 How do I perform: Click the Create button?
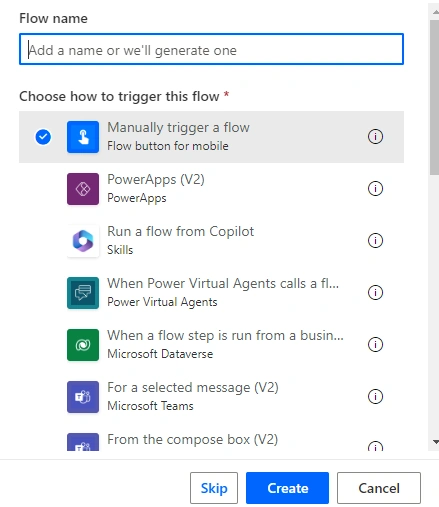[287, 488]
